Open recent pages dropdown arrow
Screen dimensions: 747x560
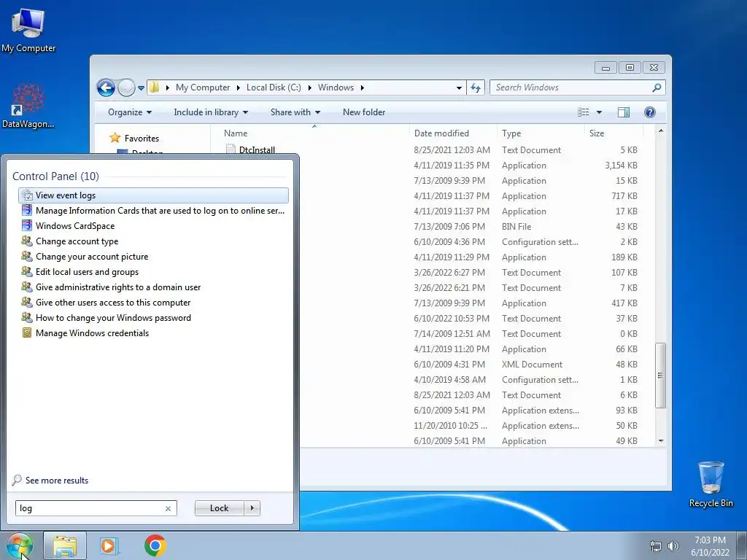pyautogui.click(x=141, y=88)
